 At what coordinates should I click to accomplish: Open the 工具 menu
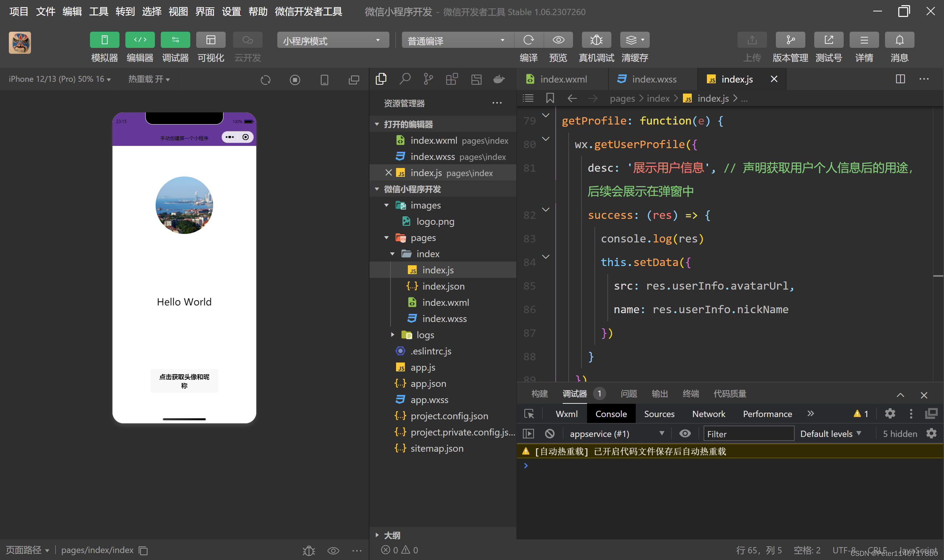point(98,12)
